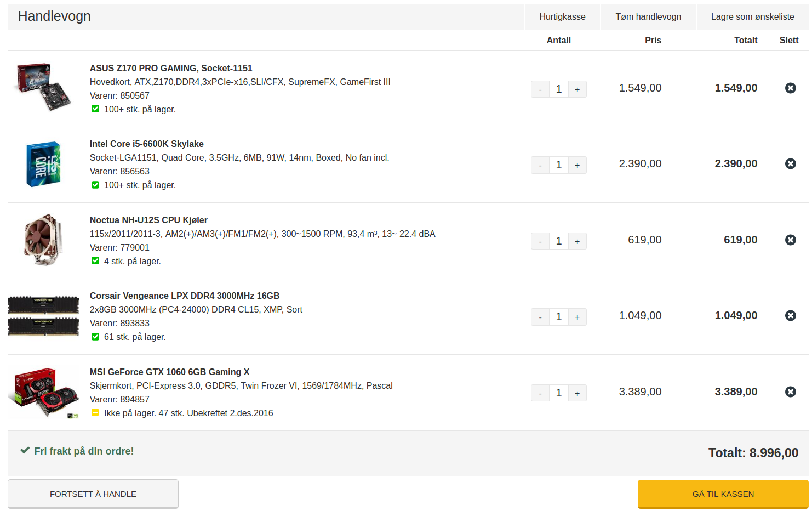Decrease MSI GeForce GTX 1060 quantity
Viewport: 812px width, 516px height.
click(540, 393)
